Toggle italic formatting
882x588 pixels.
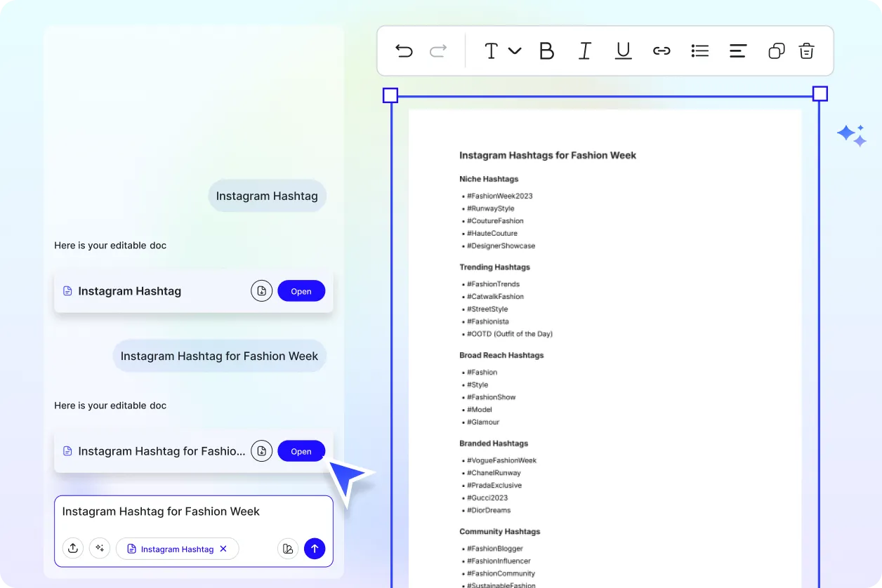pos(584,51)
